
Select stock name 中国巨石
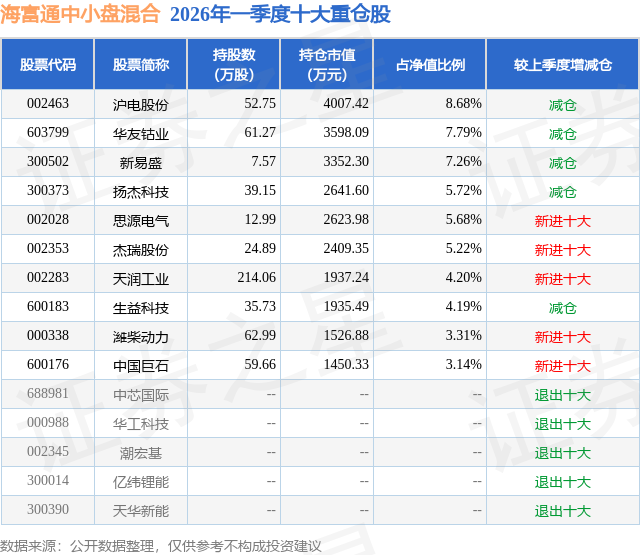click(141, 366)
